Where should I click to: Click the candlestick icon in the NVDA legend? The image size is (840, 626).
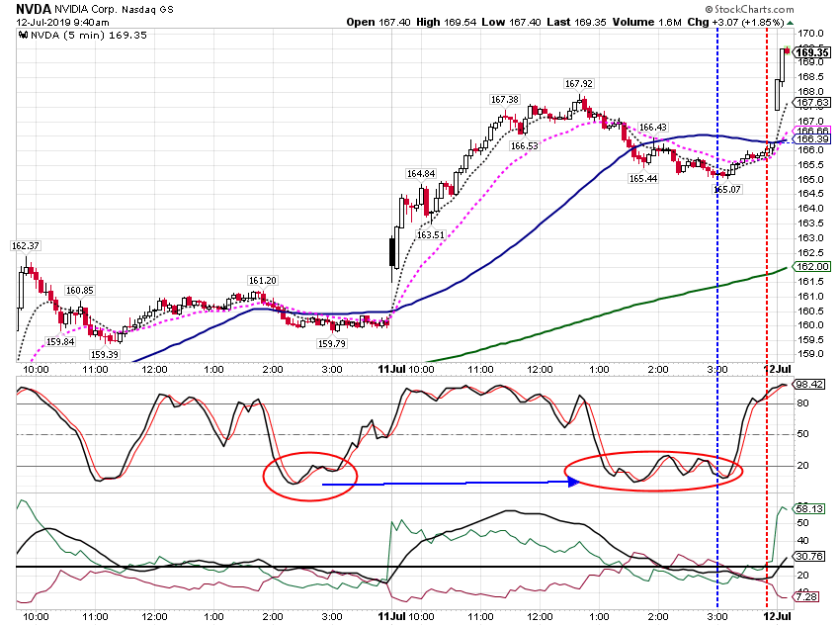click(23, 36)
